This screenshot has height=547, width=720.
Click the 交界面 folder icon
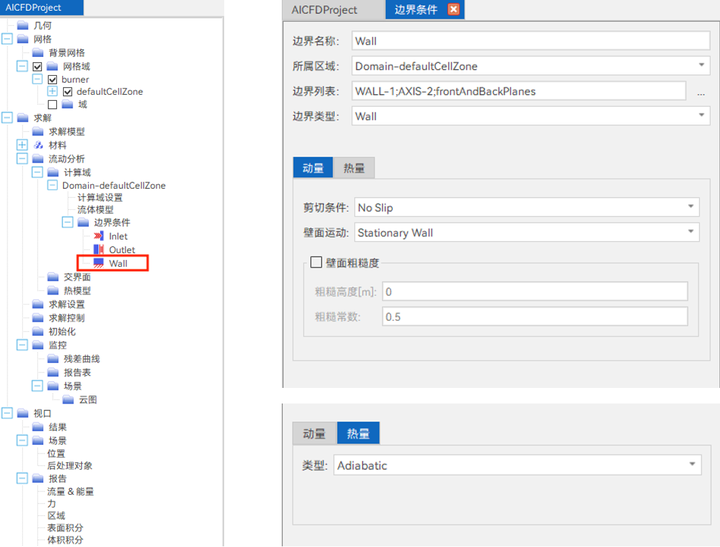point(53,277)
